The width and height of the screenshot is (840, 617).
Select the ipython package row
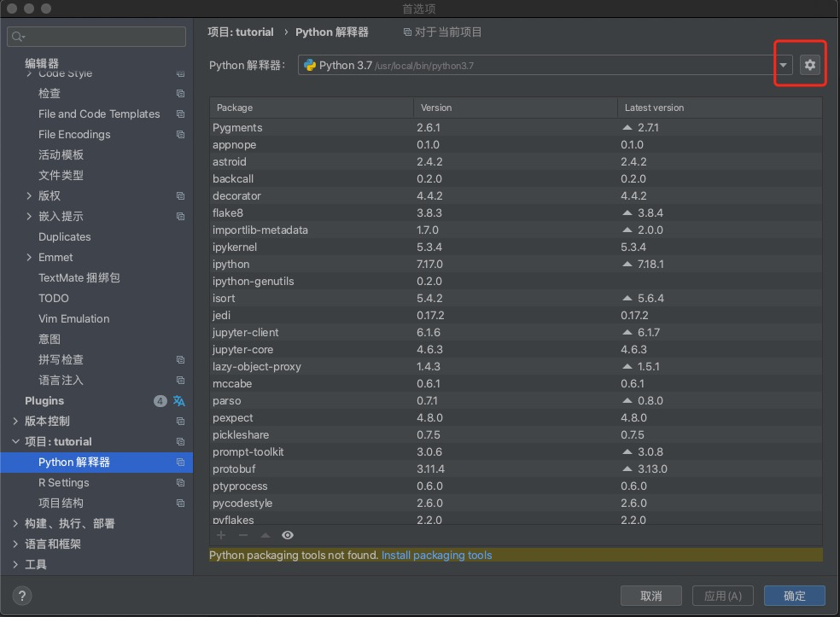coord(516,264)
